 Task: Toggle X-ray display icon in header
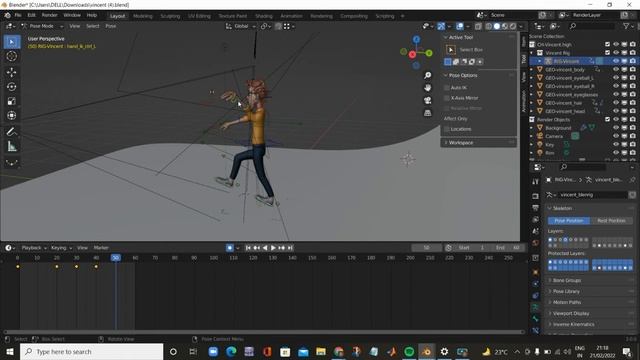pyautogui.click(x=478, y=26)
